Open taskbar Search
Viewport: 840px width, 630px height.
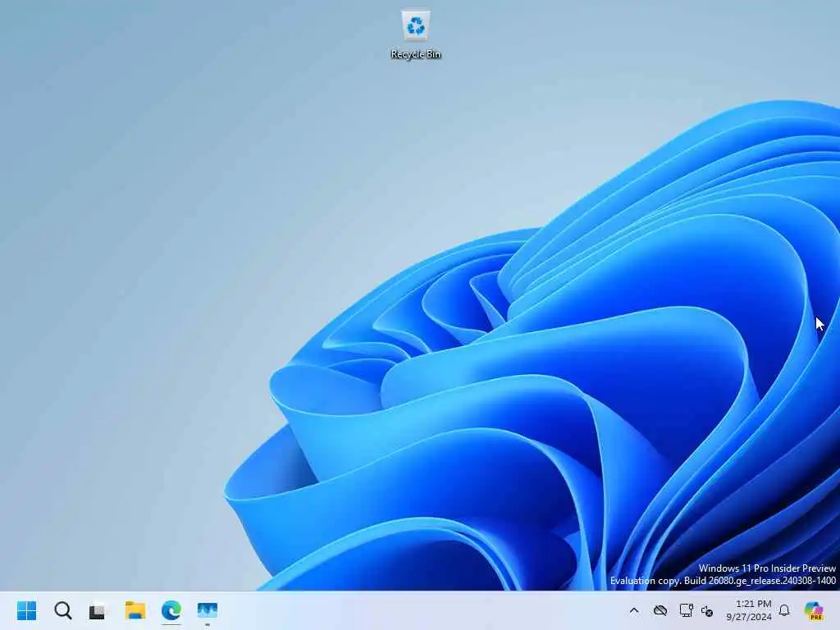[62, 610]
